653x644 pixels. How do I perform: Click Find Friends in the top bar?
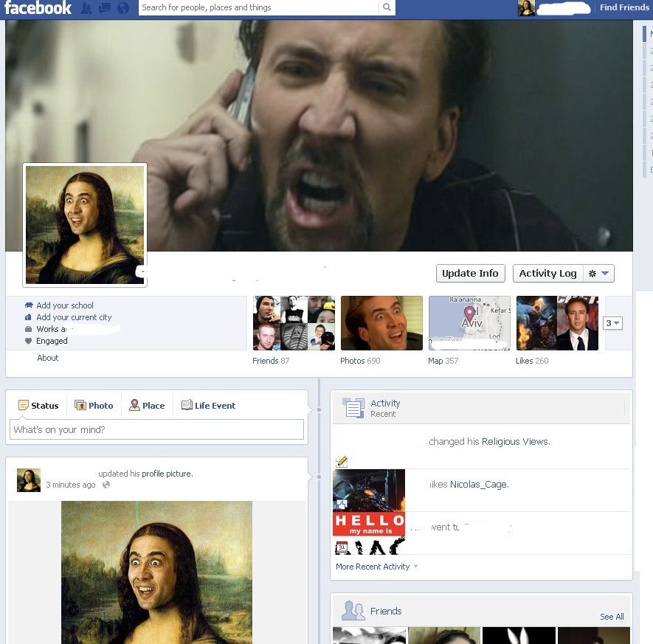(x=624, y=7)
